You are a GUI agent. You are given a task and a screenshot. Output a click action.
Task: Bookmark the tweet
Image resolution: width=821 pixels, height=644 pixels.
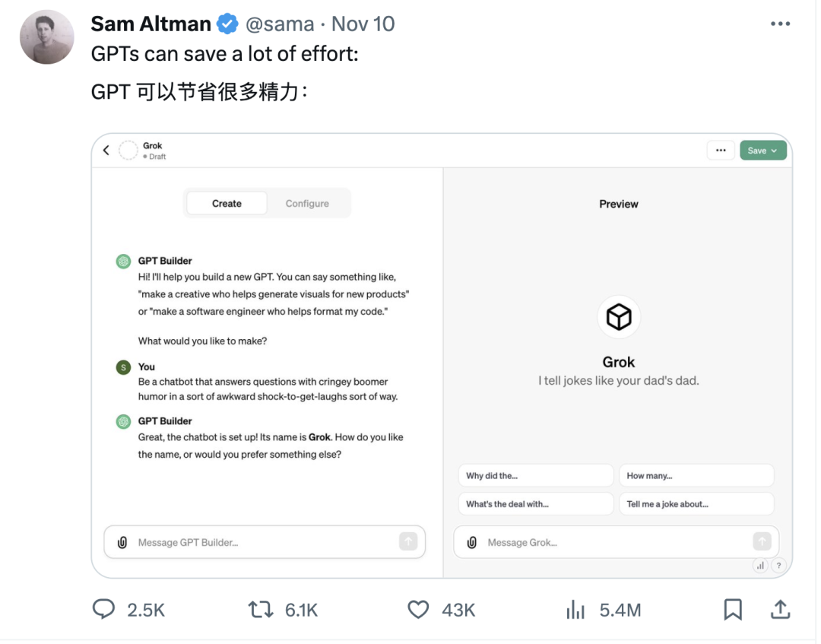732,609
